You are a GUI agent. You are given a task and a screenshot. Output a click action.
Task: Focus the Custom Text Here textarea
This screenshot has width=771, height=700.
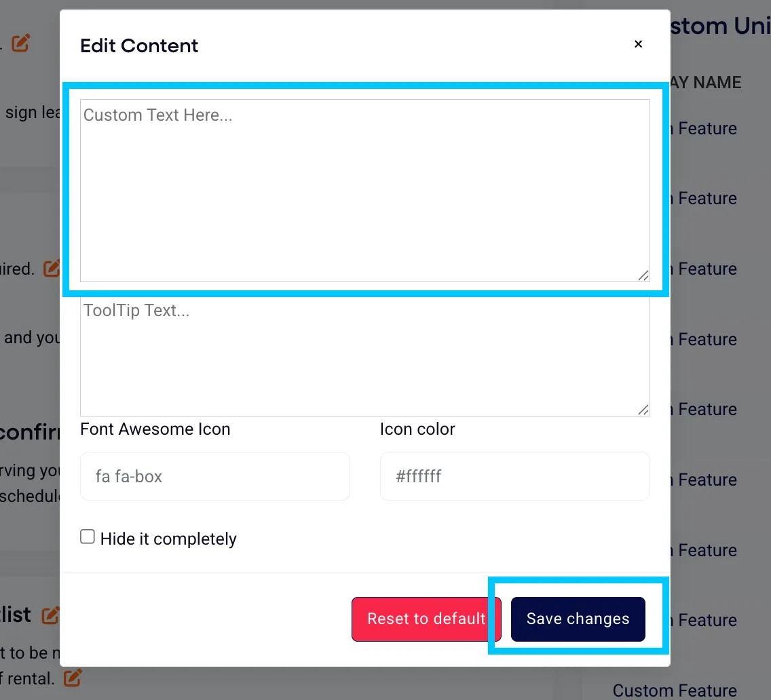click(365, 190)
